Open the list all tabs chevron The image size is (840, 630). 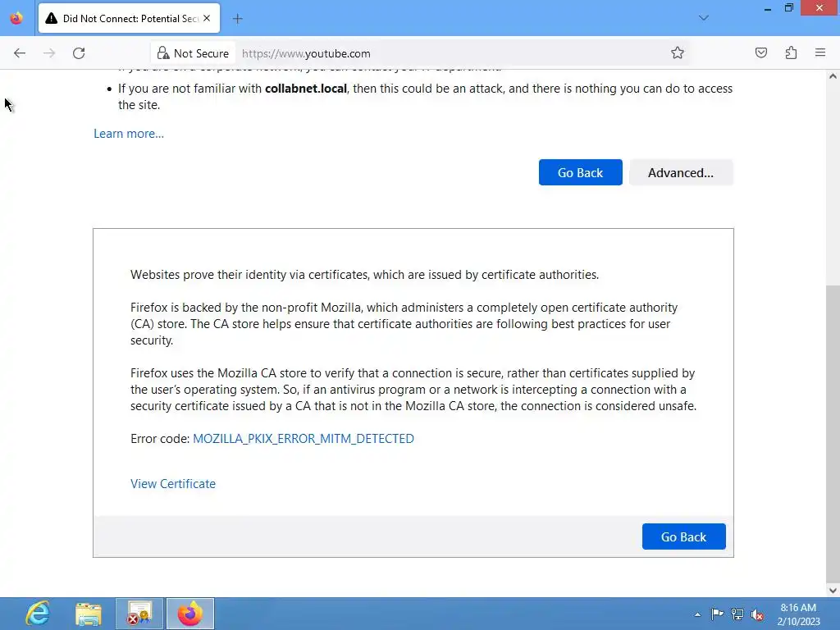703,18
